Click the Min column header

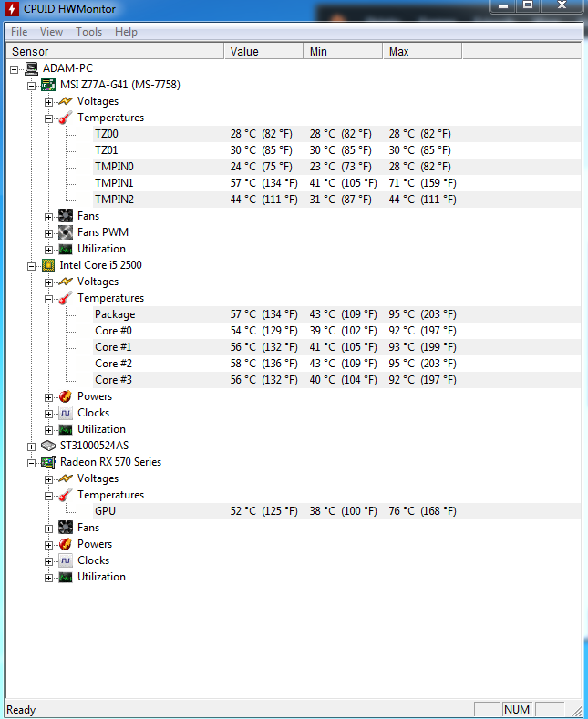343,51
